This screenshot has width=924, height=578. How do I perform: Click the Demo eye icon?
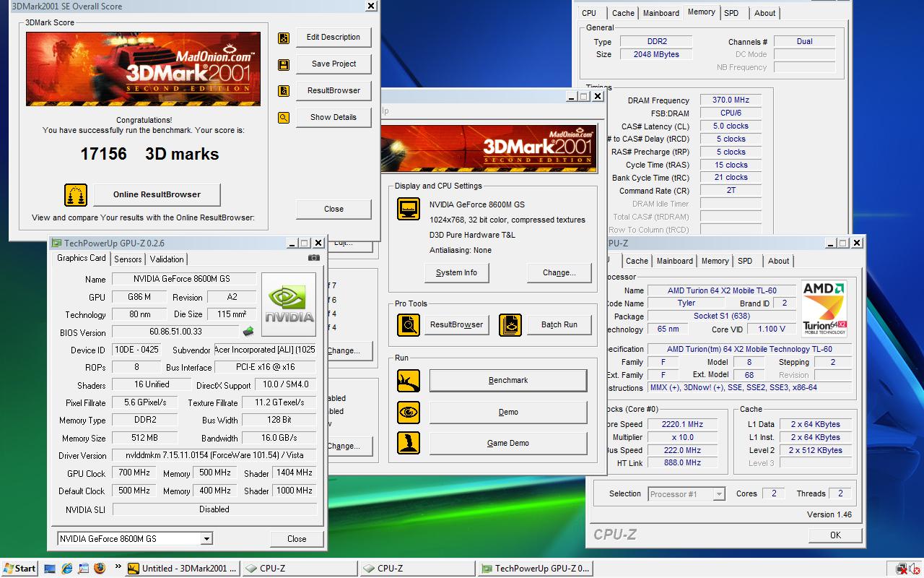[409, 413]
